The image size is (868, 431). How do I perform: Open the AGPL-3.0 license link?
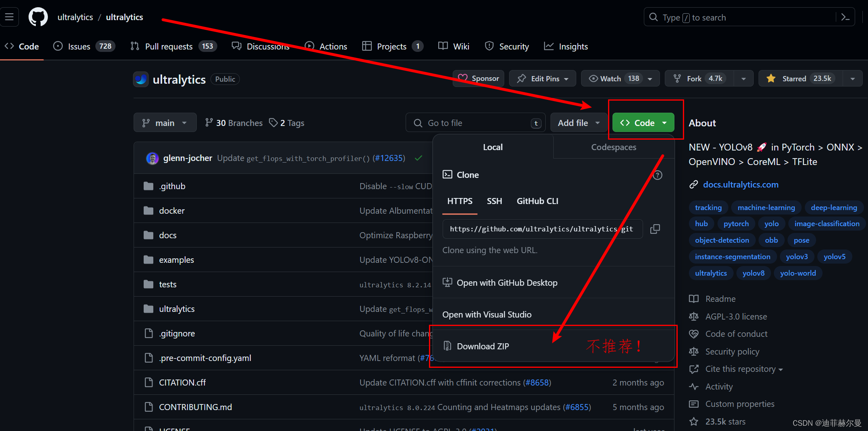(x=736, y=316)
